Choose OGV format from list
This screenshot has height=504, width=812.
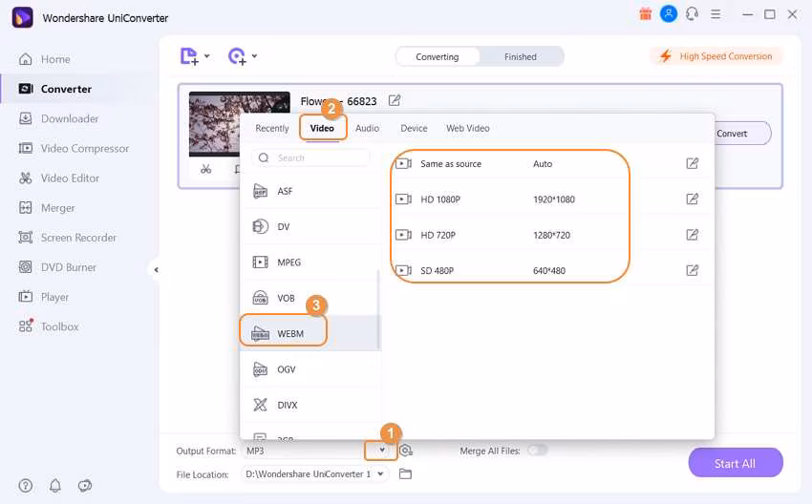pyautogui.click(x=310, y=369)
